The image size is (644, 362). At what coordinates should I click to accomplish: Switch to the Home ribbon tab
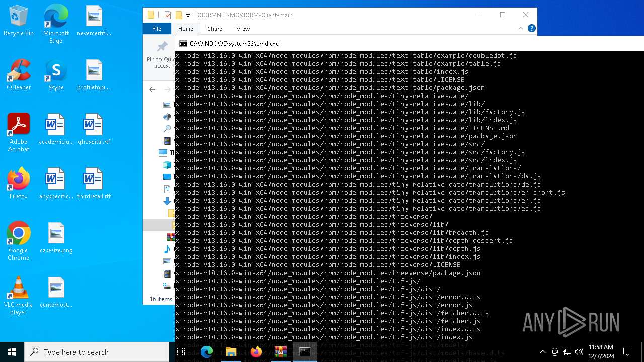point(185,29)
